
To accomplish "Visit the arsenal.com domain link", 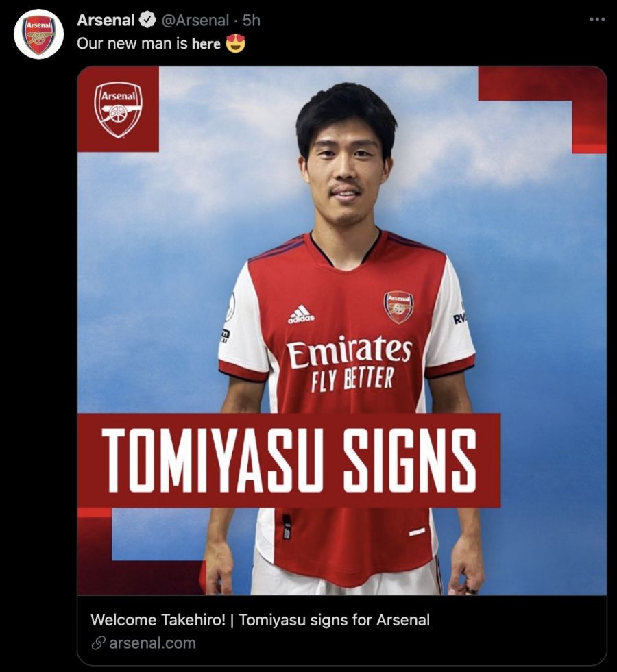I will [152, 643].
